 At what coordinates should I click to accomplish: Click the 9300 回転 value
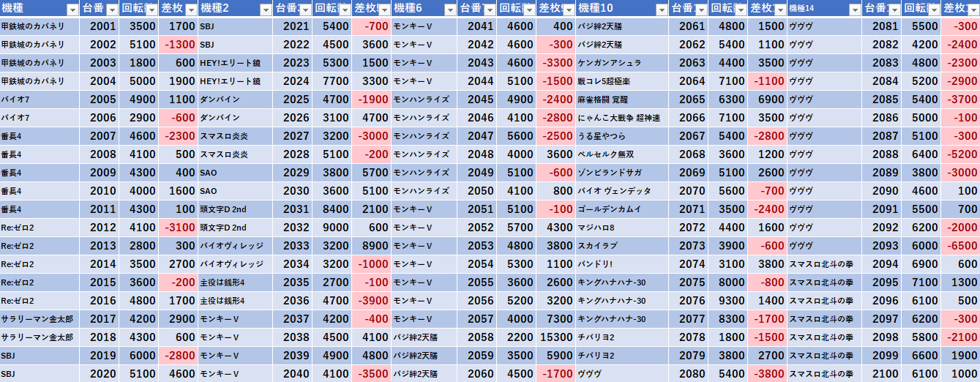[x=729, y=301]
